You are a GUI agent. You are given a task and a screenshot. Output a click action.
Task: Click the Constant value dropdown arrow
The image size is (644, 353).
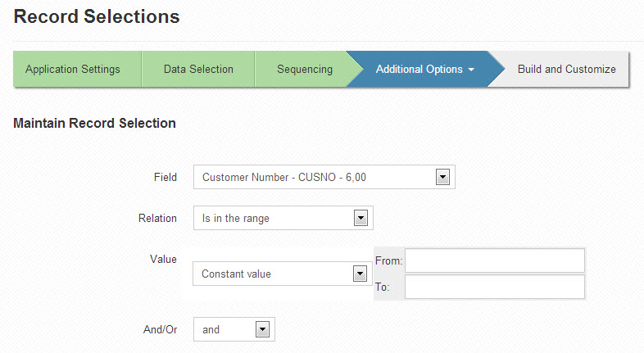(x=360, y=274)
